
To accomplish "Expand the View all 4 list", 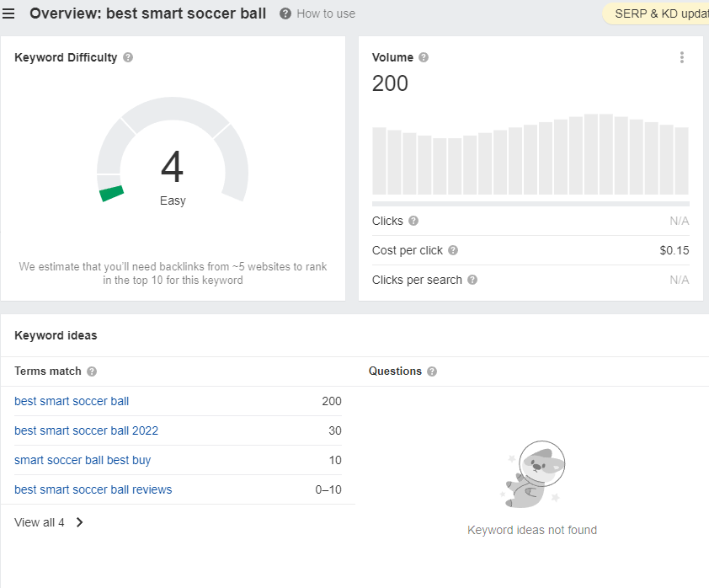I will 39,522.
